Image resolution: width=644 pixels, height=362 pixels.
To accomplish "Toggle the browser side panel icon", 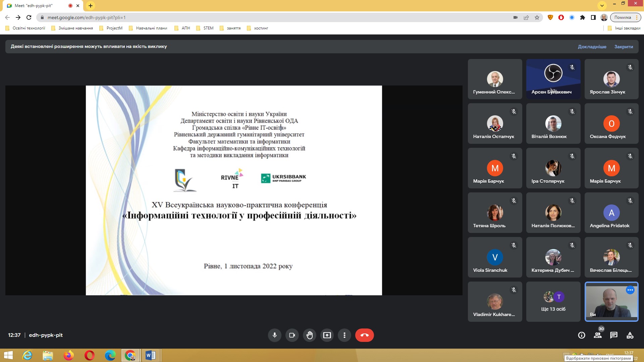I will click(593, 17).
